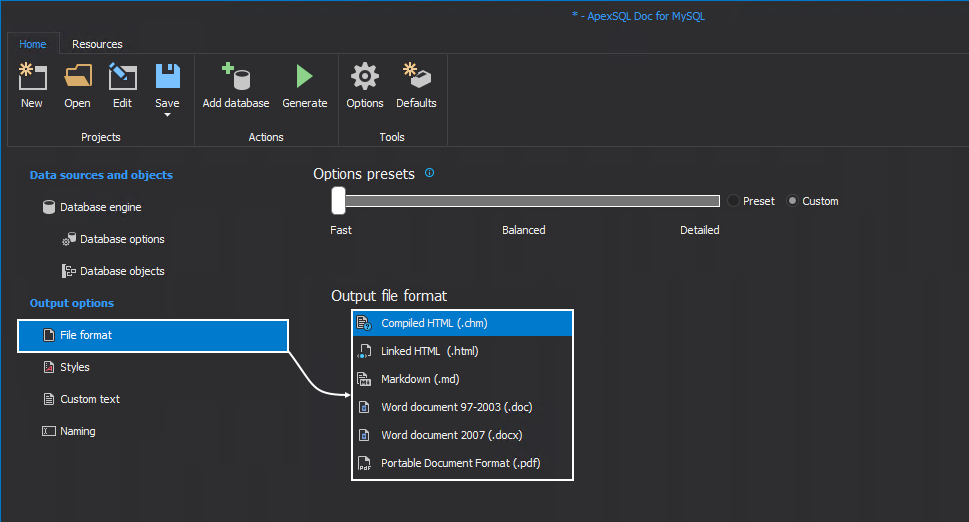Click the Linked HTML file icon
Image resolution: width=969 pixels, height=522 pixels.
point(364,352)
